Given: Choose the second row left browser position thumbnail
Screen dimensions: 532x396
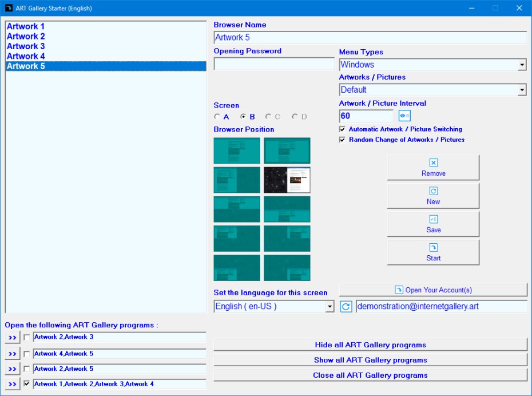Looking at the screenshot, I should [x=237, y=180].
